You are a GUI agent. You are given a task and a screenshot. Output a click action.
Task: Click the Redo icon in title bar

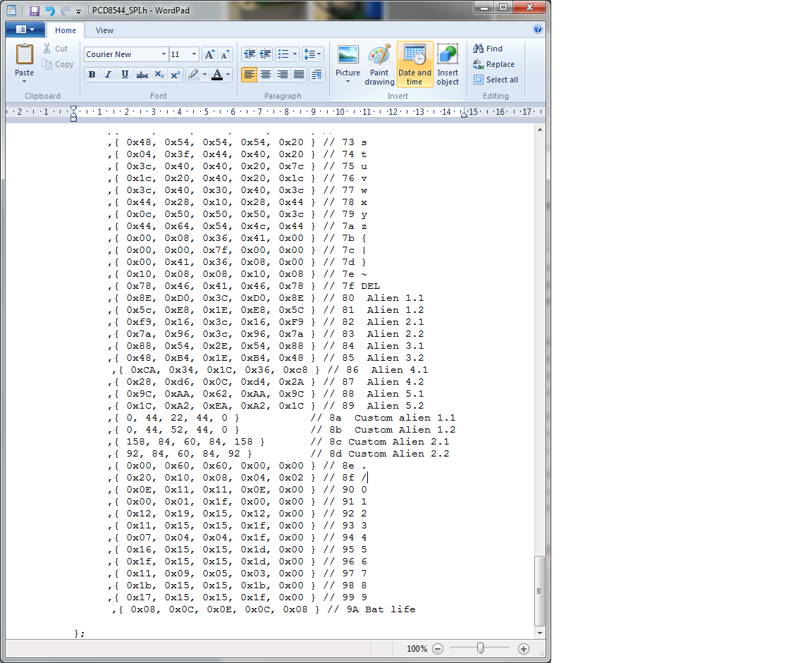tap(65, 11)
